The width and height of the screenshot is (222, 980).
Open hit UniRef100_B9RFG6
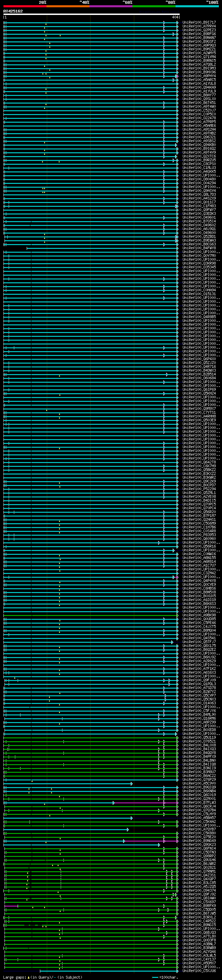tap(199, 34)
